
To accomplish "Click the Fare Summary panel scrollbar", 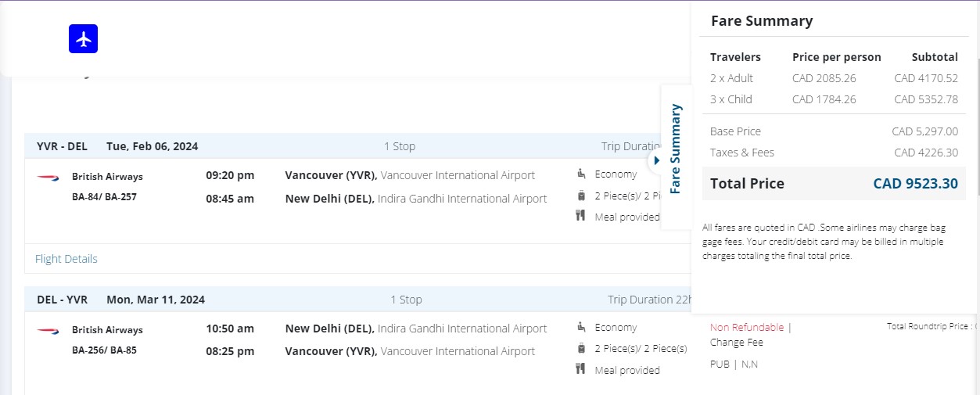I will (x=975, y=117).
